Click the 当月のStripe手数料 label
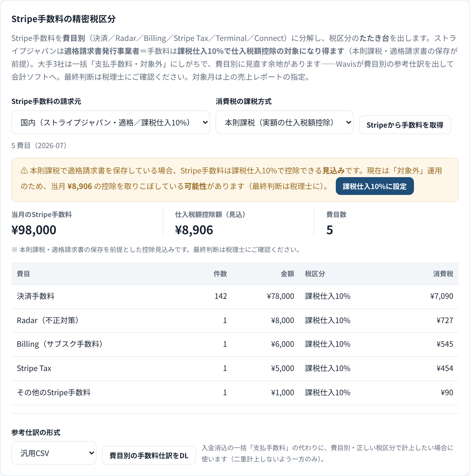 point(42,215)
